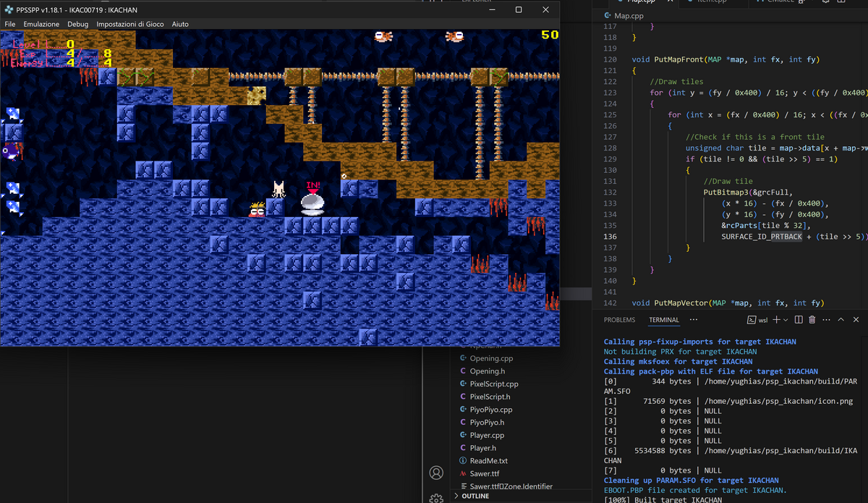
Task: Click the crowned red creature in game
Action: coord(256,210)
